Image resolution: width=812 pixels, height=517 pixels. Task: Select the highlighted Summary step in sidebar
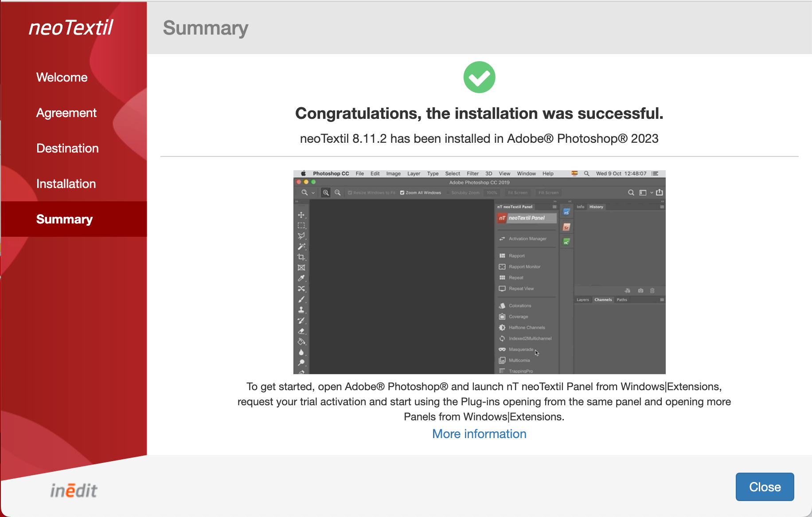click(74, 219)
